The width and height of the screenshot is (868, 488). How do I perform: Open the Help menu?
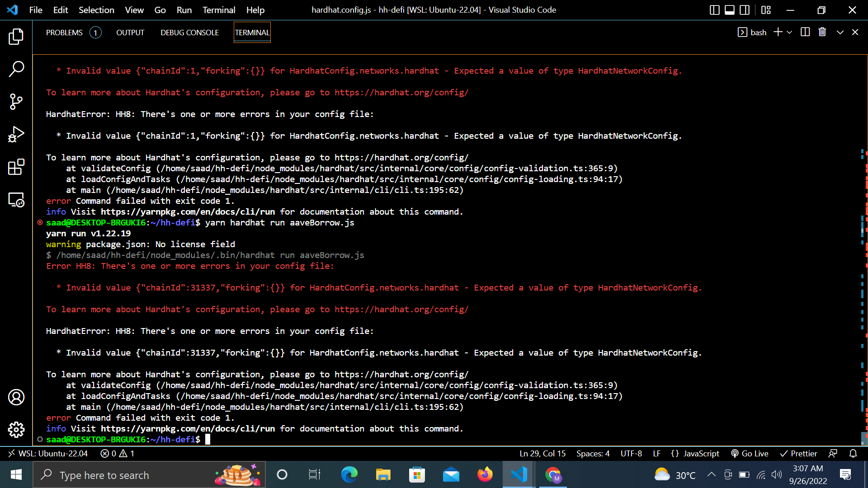click(255, 10)
